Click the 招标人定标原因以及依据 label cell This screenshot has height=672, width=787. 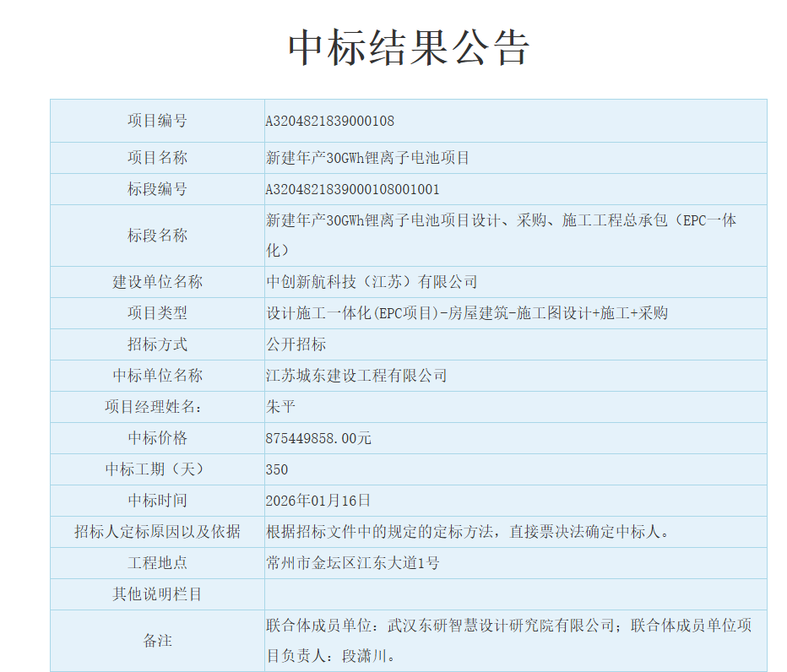pos(157,532)
